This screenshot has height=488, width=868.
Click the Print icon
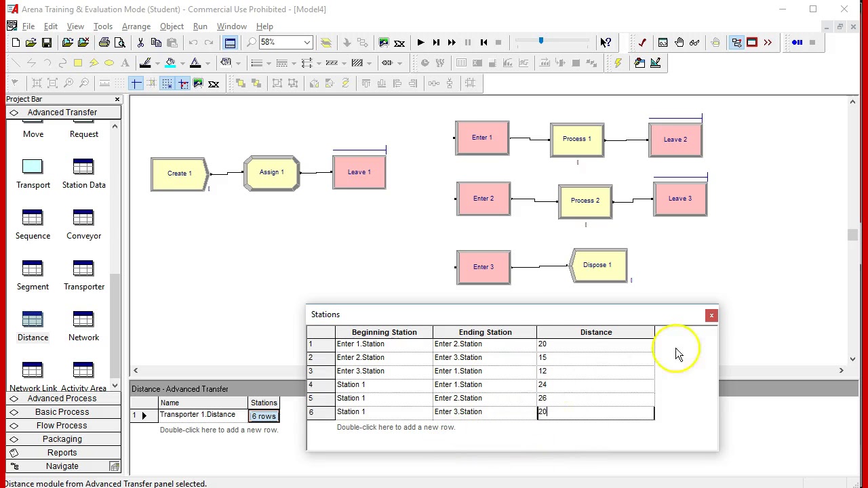tap(104, 43)
